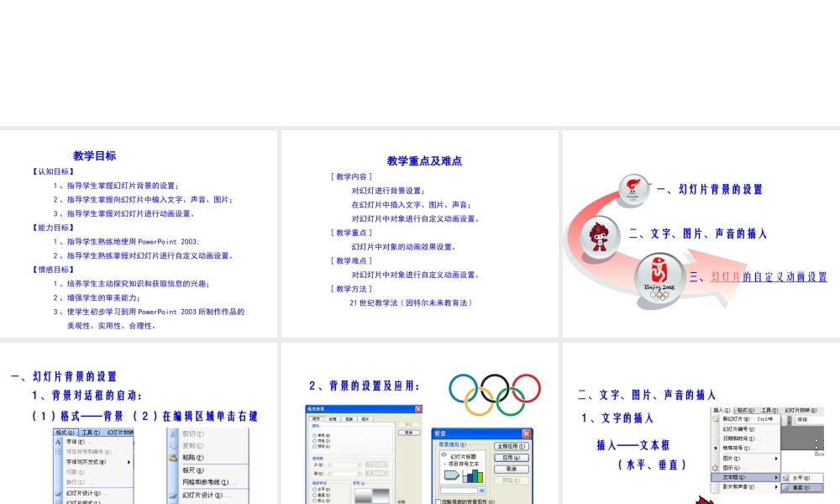Click the red close icon on the 背景 dialog picture
Image resolution: width=840 pixels, height=504 pixels.
click(526, 433)
